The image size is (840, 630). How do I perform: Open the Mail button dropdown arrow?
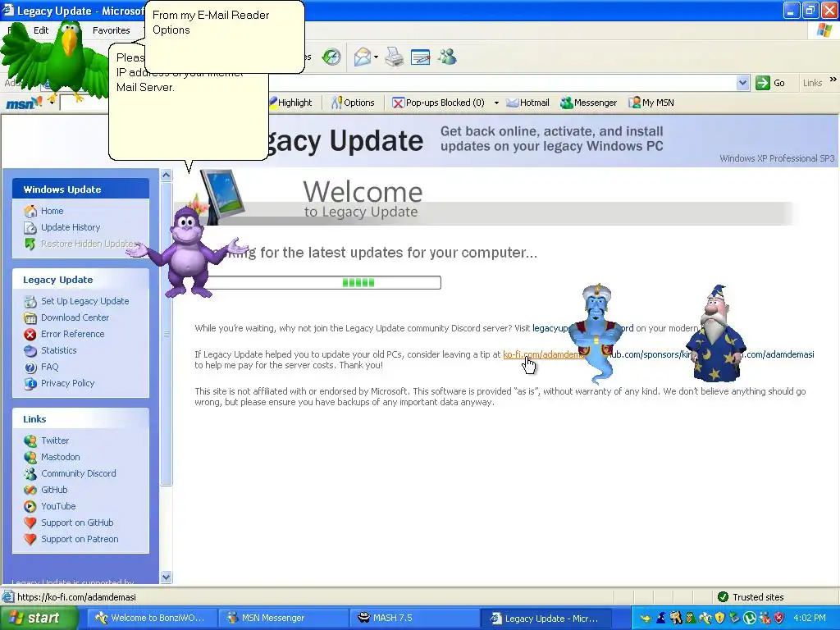click(376, 57)
